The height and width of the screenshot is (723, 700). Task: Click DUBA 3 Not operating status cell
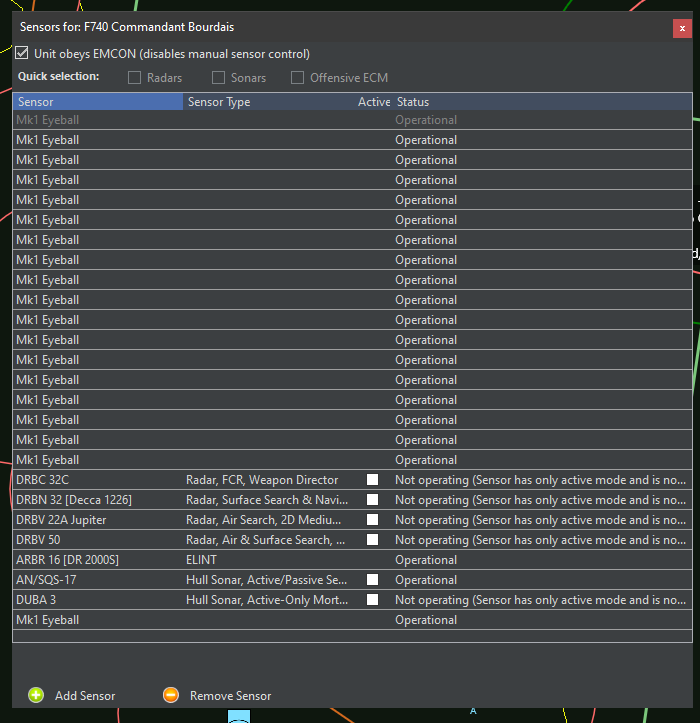pyautogui.click(x=540, y=599)
